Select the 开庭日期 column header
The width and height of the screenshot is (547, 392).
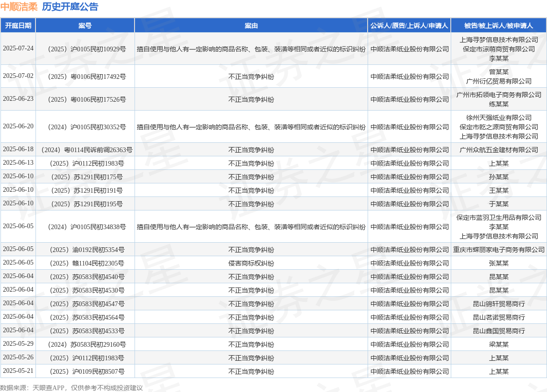coord(18,26)
